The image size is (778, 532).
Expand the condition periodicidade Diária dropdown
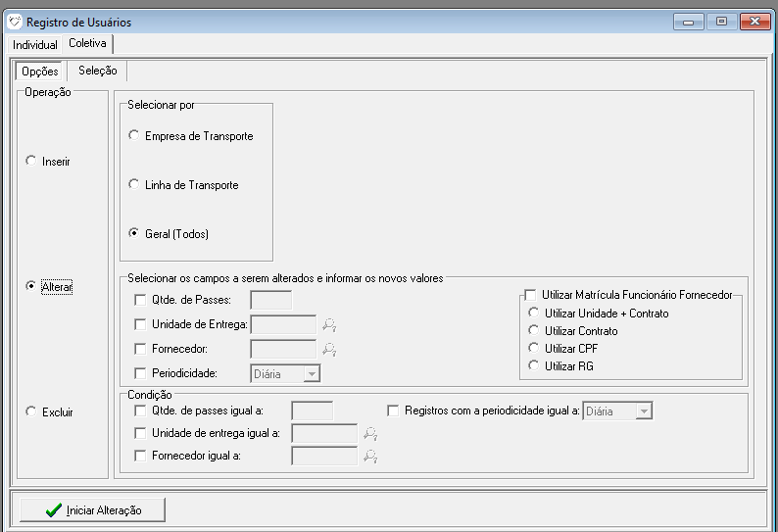click(x=643, y=411)
